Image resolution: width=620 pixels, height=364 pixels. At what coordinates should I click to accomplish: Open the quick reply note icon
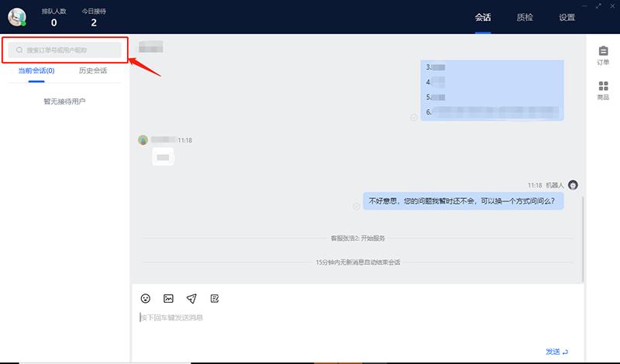click(x=215, y=298)
